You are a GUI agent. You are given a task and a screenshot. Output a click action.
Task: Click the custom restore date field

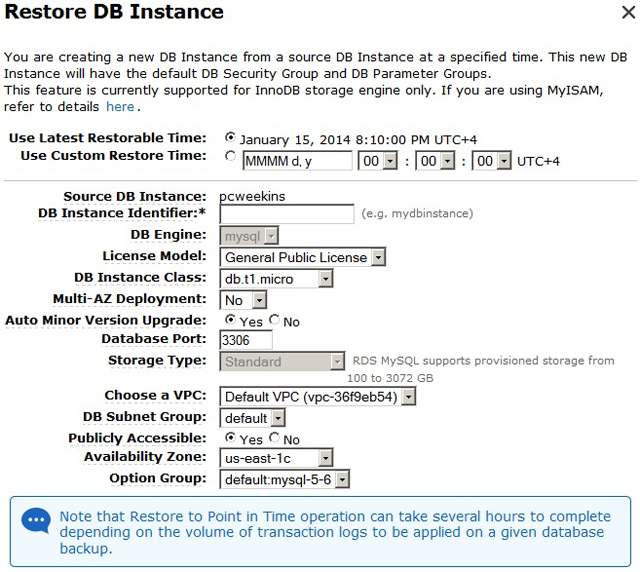(x=298, y=161)
